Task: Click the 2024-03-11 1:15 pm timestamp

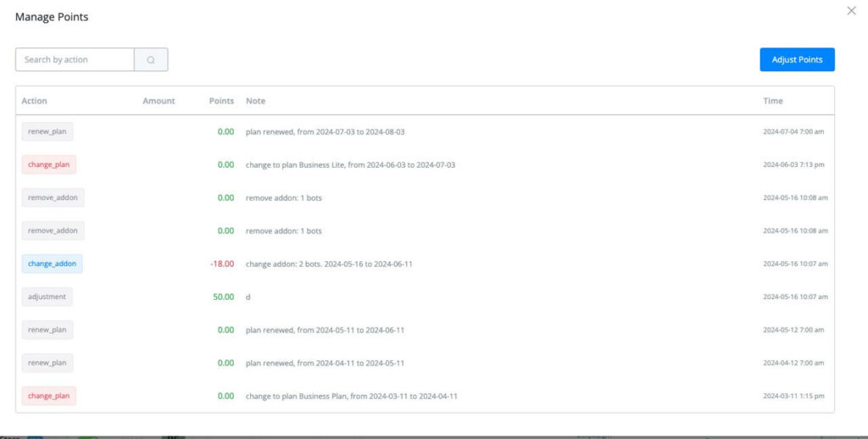Action: tap(793, 396)
